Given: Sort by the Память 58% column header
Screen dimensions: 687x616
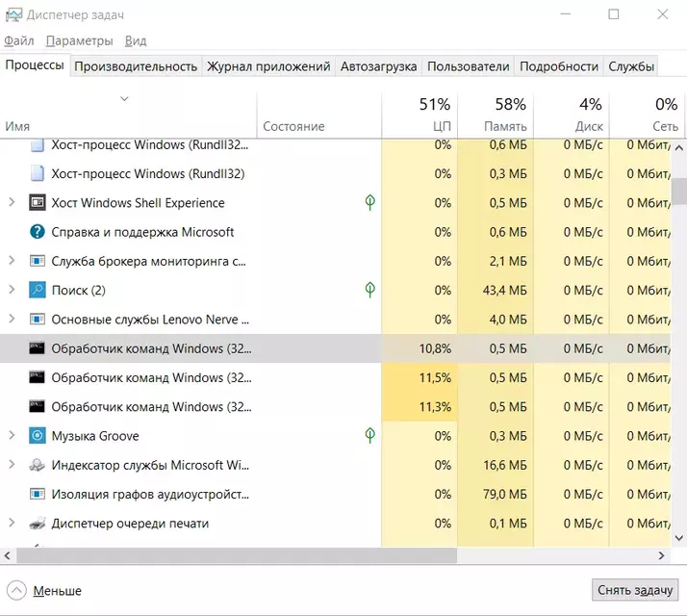Looking at the screenshot, I should pos(496,115).
